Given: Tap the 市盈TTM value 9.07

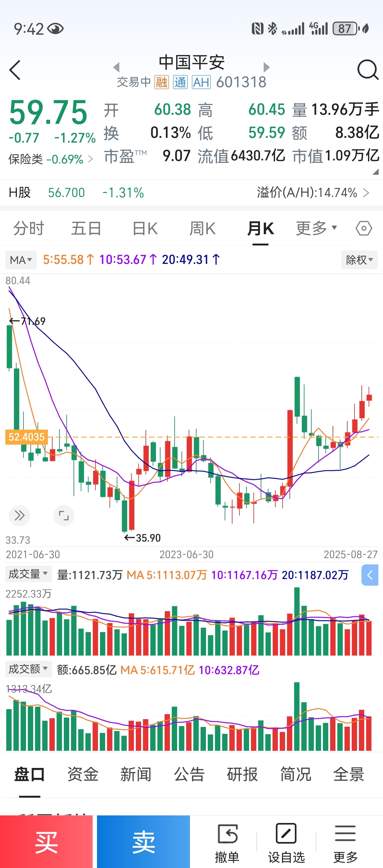Looking at the screenshot, I should coord(177,156).
